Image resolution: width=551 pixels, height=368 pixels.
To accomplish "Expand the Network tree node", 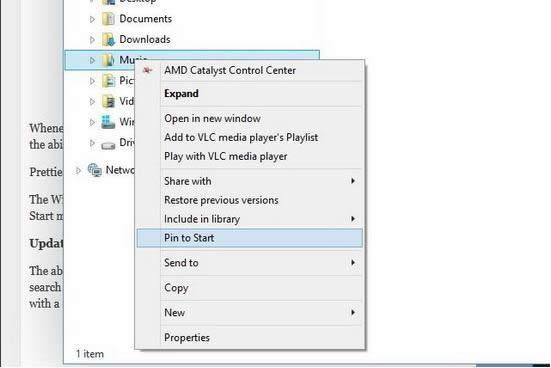I will click(78, 170).
